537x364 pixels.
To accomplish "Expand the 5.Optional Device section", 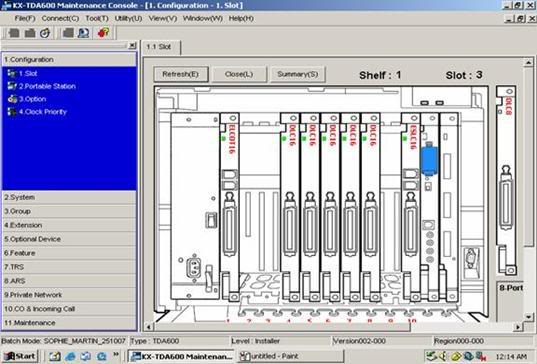I will pos(70,239).
